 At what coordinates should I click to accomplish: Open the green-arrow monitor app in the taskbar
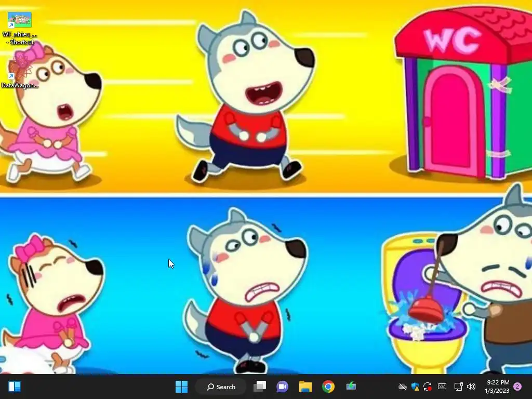tap(351, 386)
